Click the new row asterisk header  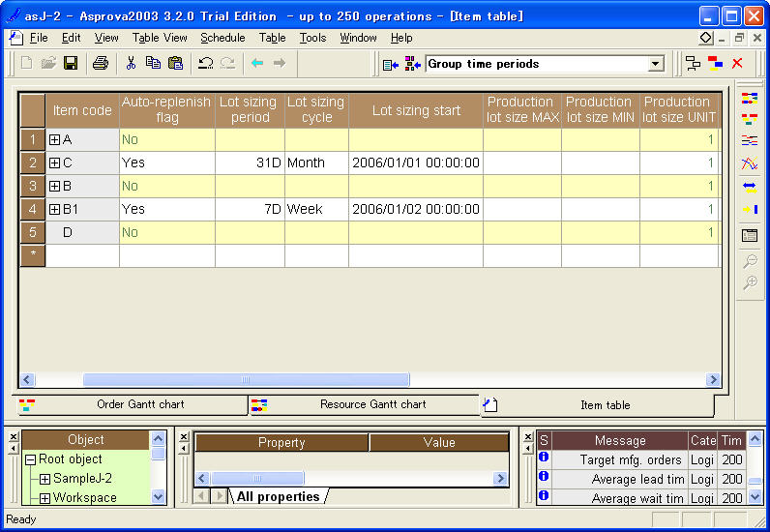33,256
